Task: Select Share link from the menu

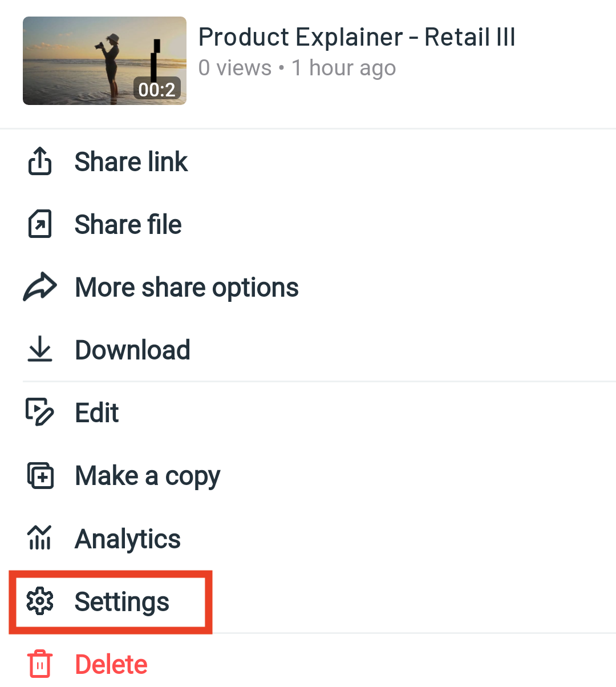Action: 131,161
